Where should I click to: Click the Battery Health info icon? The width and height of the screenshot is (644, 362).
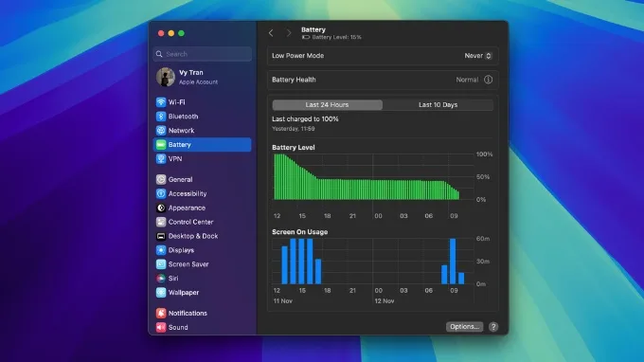pos(488,80)
